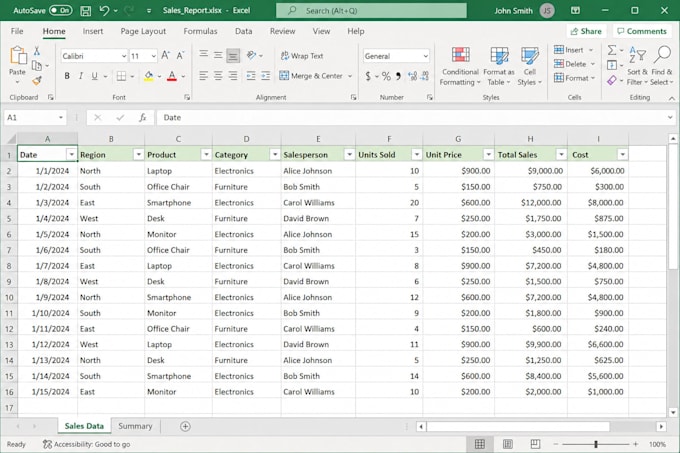Decrease font size with small A icon
The image size is (680, 453).
(180, 55)
